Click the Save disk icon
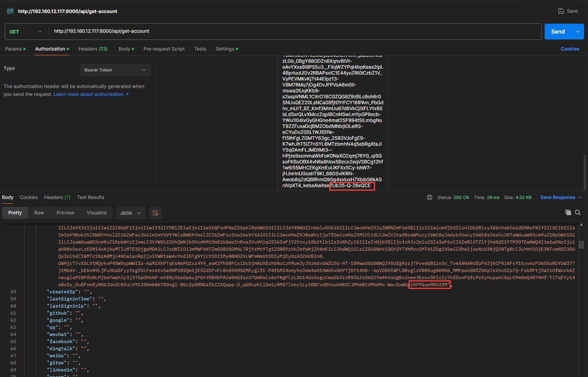 coord(561,11)
